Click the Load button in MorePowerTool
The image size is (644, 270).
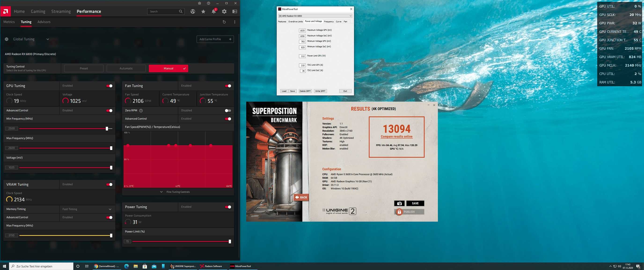coord(284,91)
